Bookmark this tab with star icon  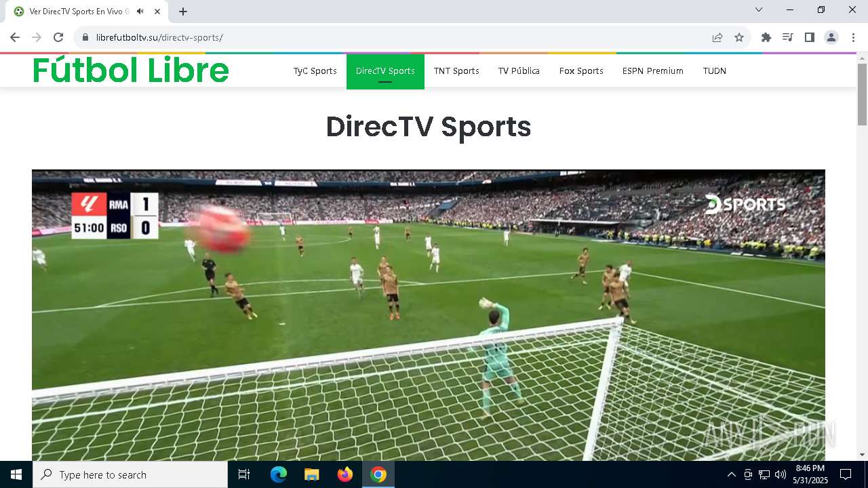tap(739, 37)
